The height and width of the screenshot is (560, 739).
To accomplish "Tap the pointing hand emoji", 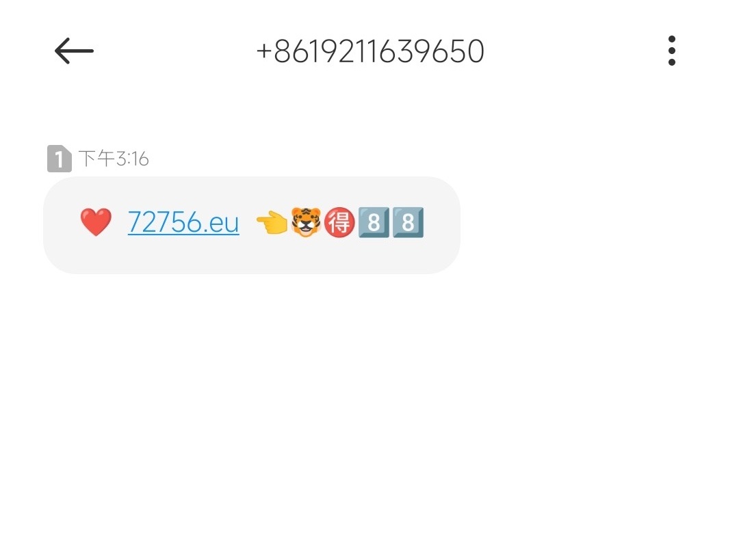I will pos(272,222).
